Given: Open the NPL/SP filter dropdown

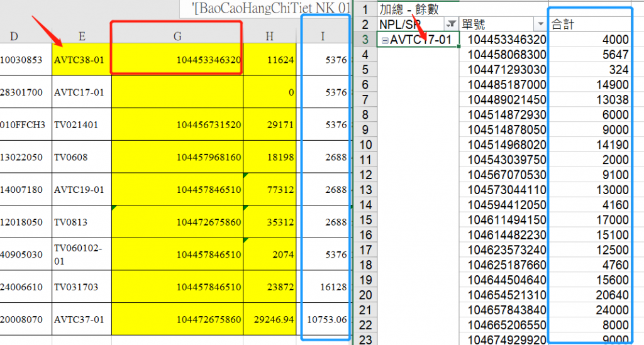Looking at the screenshot, I should coord(452,25).
